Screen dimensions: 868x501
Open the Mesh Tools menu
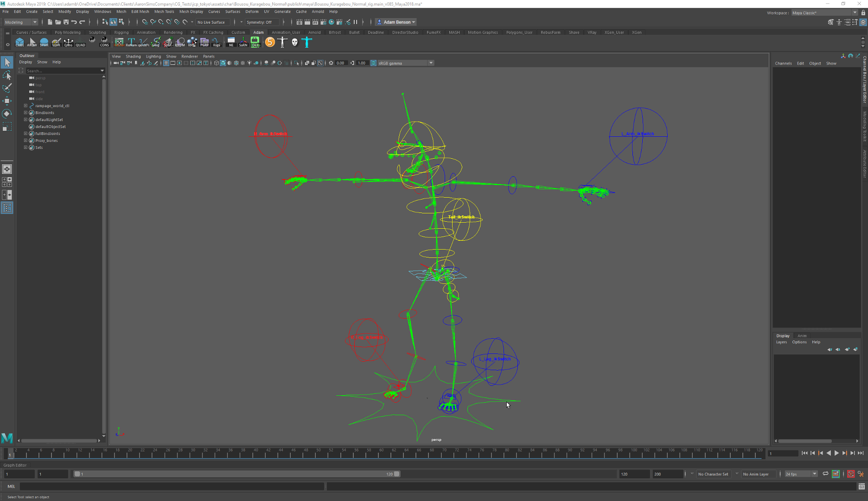click(164, 12)
